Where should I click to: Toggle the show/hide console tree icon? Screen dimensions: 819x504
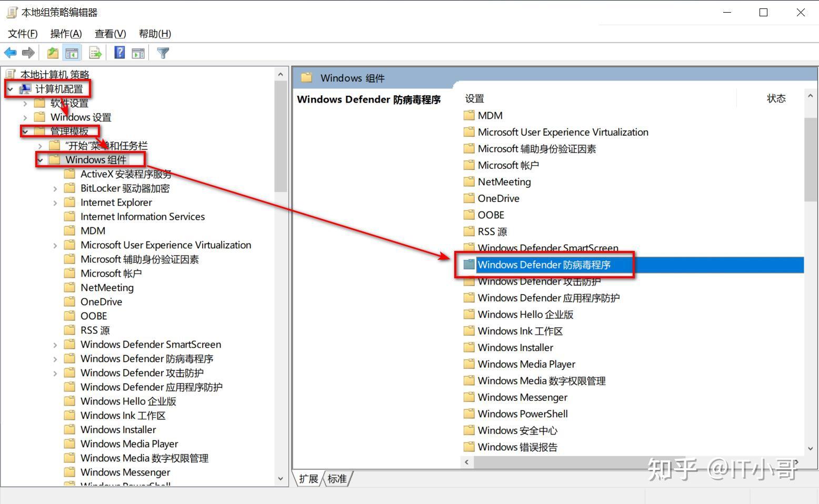pos(72,52)
